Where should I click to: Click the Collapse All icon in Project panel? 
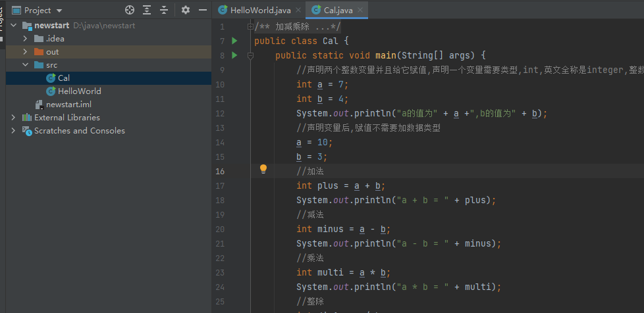point(164,11)
